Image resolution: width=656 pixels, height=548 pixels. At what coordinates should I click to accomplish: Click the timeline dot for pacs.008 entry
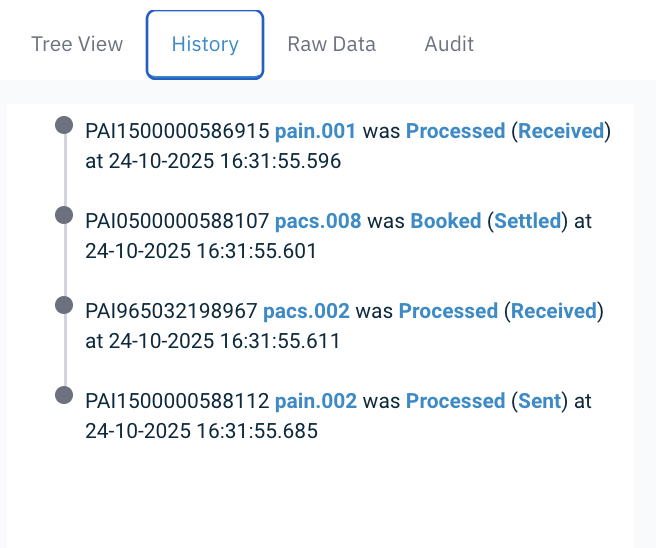[x=64, y=215]
